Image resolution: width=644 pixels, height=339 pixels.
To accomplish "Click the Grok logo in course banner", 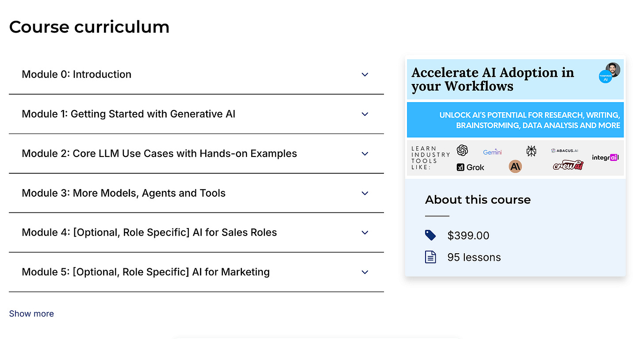I will pos(471,167).
